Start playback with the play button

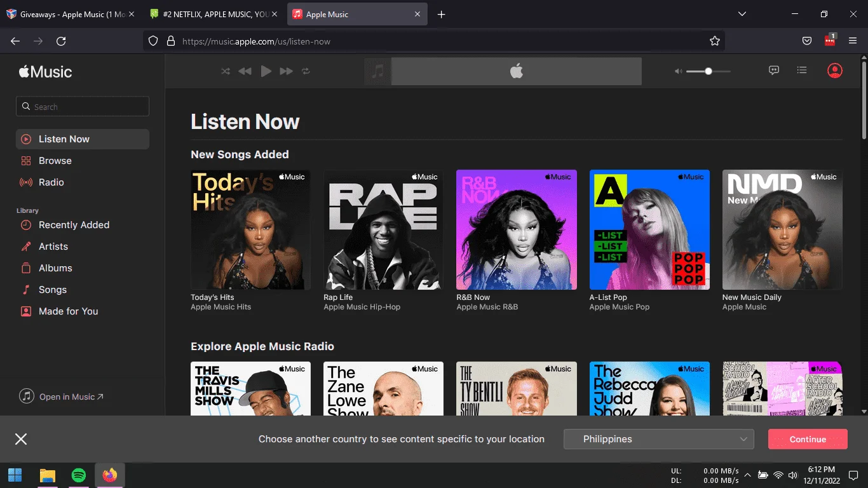(x=266, y=71)
